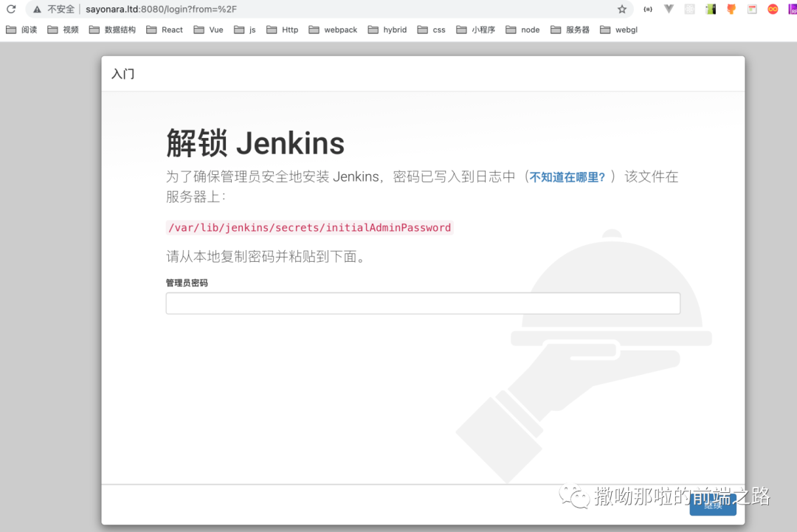Viewport: 797px width, 532px height.
Task: Open the green and black face extension icon
Action: pyautogui.click(x=711, y=9)
